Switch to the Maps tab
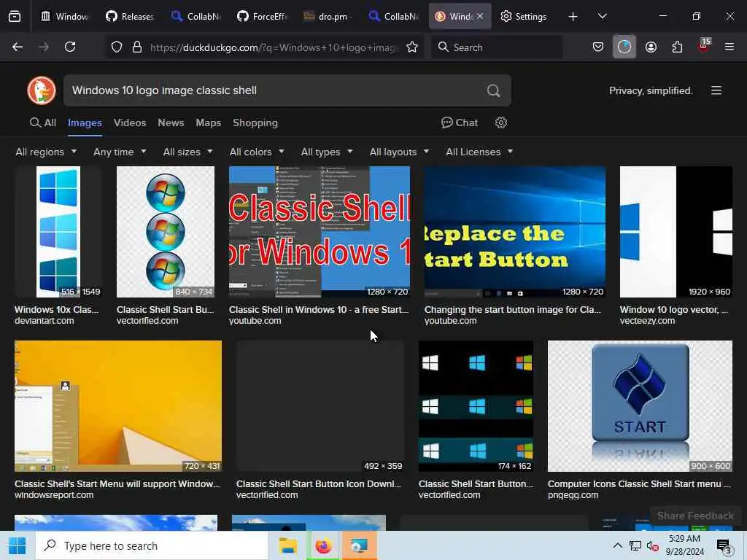This screenshot has height=560, width=747. pos(208,122)
